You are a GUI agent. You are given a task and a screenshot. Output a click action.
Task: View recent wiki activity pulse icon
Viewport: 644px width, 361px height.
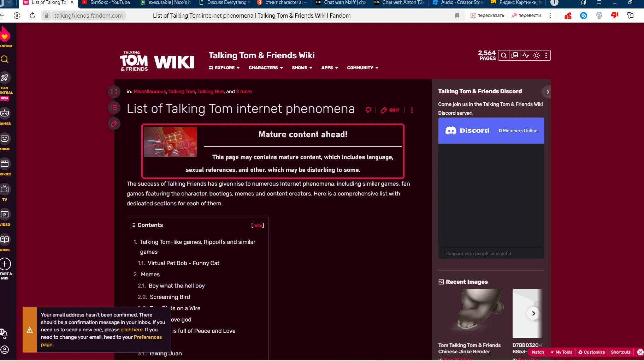[526, 55]
